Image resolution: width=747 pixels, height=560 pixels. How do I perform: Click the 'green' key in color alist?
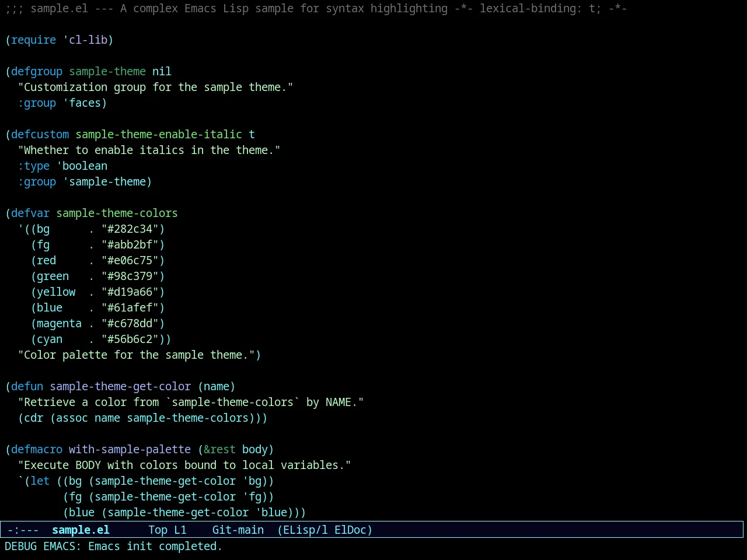click(53, 276)
